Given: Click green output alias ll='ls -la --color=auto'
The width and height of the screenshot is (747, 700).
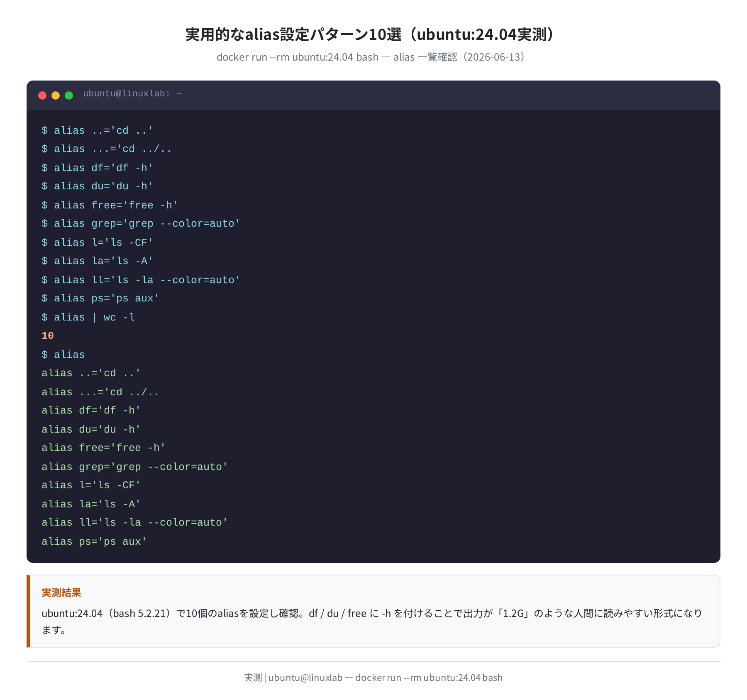Looking at the screenshot, I should point(135,522).
